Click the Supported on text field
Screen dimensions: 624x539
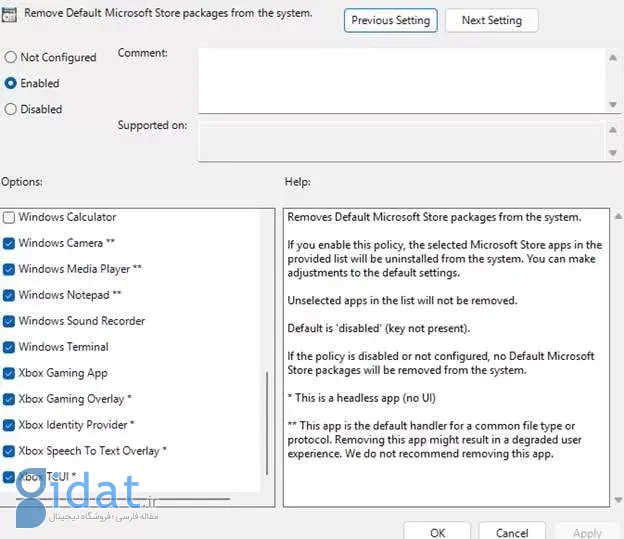pyautogui.click(x=401, y=142)
